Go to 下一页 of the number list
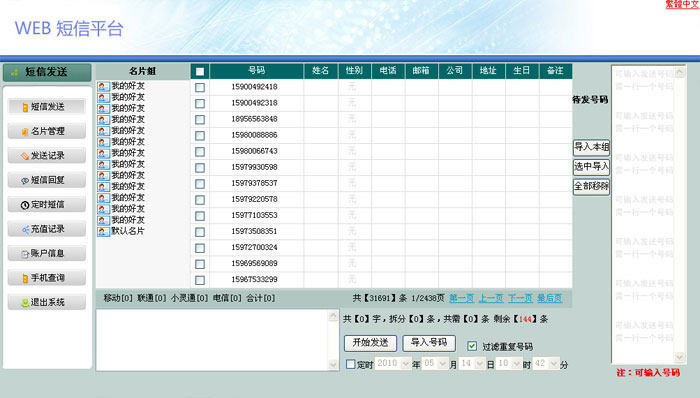This screenshot has height=398, width=700. [520, 298]
